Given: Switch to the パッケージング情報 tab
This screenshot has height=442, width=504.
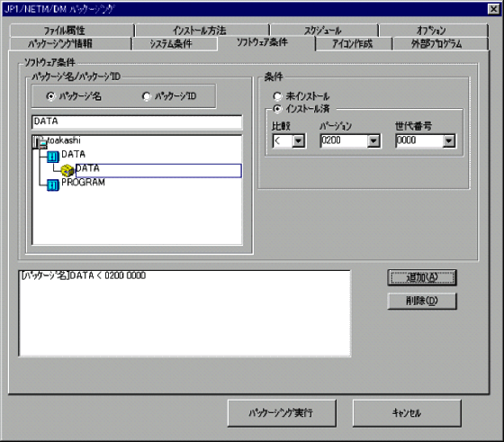Looking at the screenshot, I should pyautogui.click(x=70, y=44).
